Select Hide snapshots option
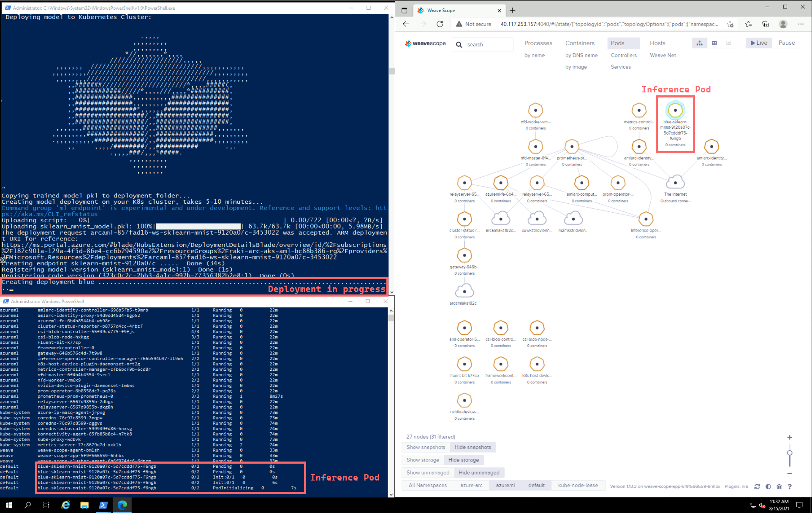Viewport: 812px width, 513px height. pos(473,447)
